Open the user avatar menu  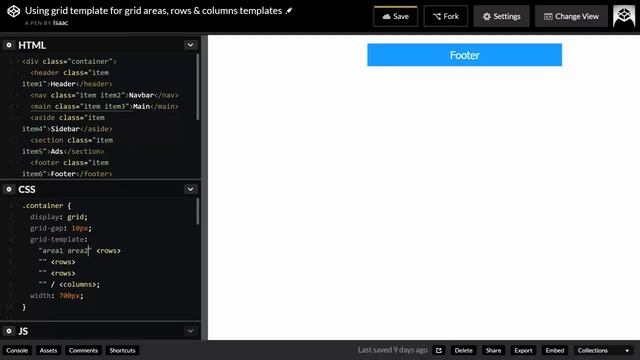624,16
